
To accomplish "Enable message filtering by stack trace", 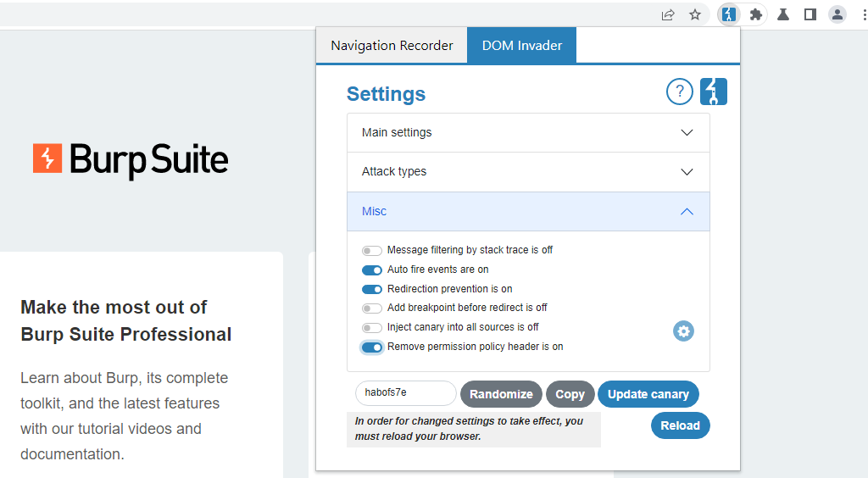I will pos(372,251).
